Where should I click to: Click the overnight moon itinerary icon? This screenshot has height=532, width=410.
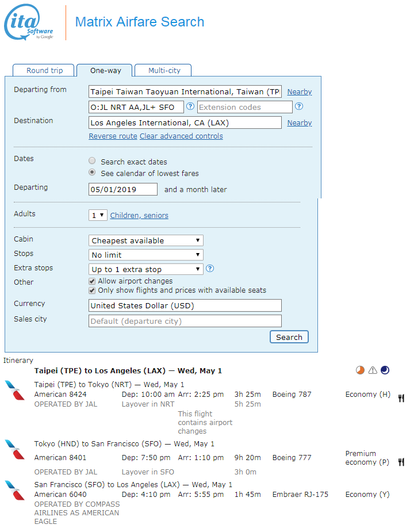coord(385,370)
